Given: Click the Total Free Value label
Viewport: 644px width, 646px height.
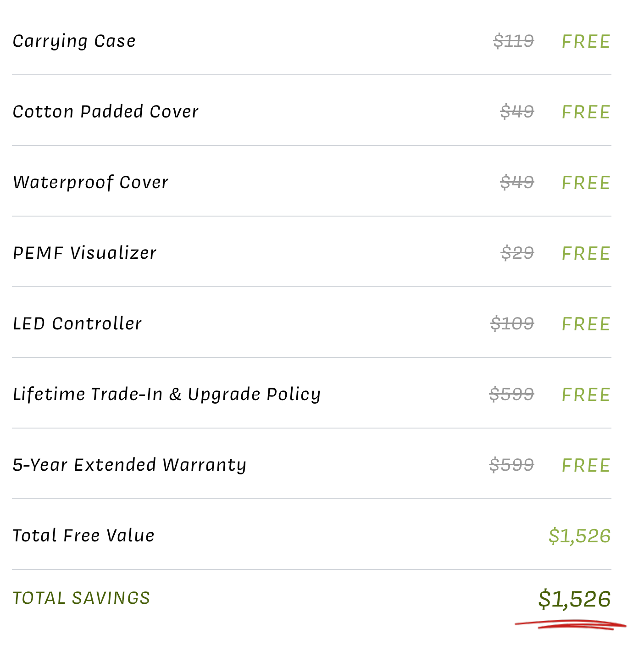Looking at the screenshot, I should click(83, 536).
